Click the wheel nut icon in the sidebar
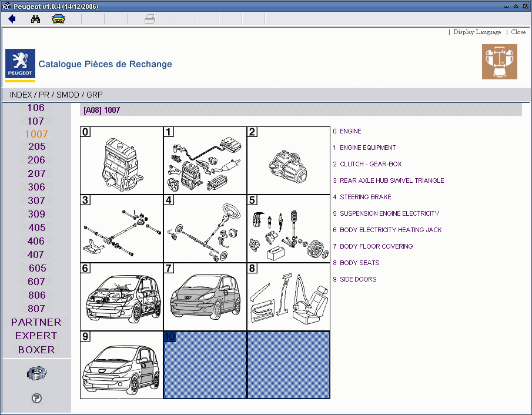Screen dimensions: 532x415 pos(36,373)
